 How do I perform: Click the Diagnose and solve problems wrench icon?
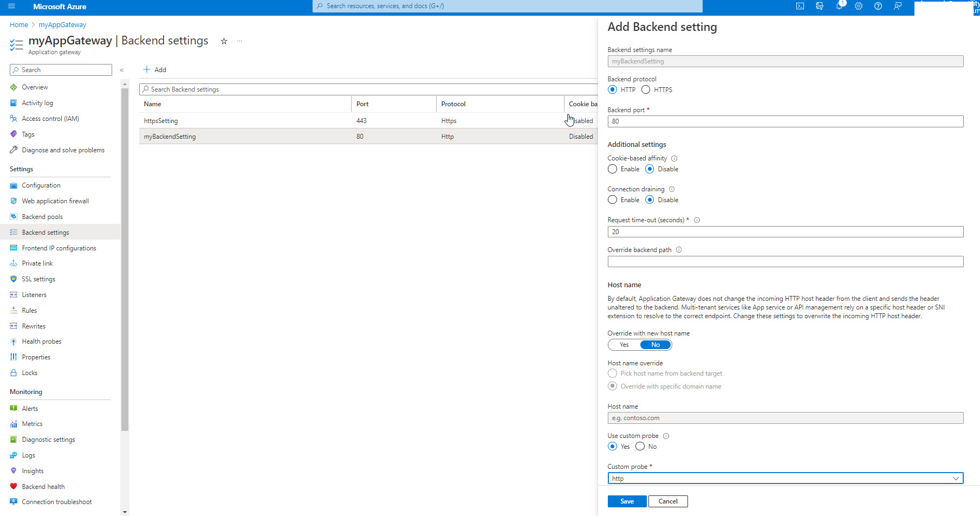pyautogui.click(x=14, y=150)
